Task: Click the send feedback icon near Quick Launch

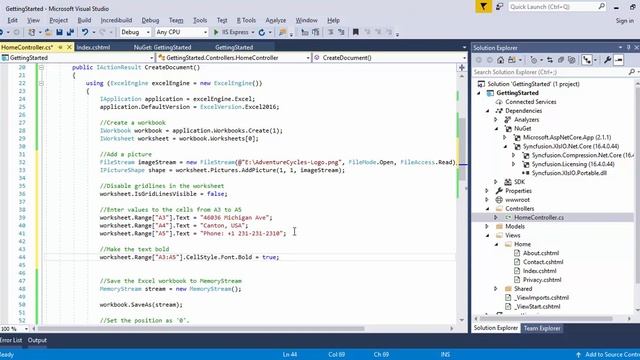Action: pos(500,7)
